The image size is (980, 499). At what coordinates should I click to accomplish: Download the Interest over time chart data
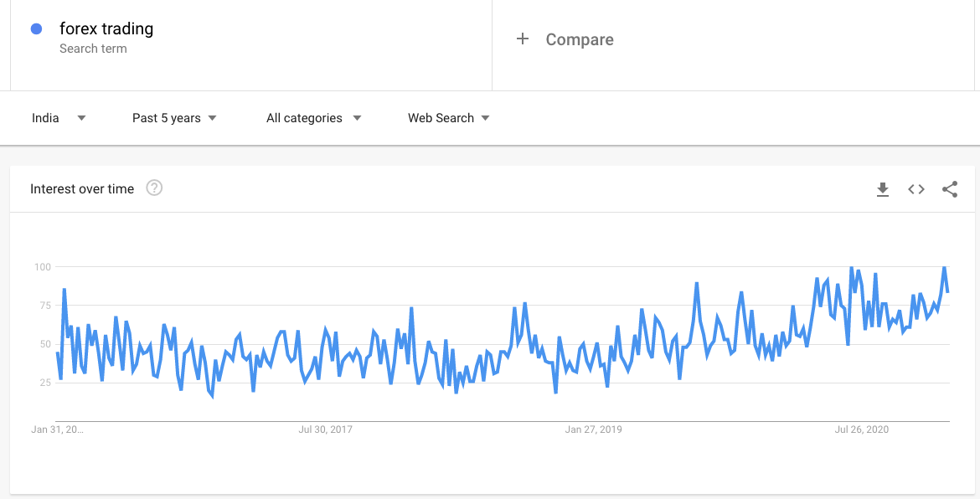pos(883,189)
